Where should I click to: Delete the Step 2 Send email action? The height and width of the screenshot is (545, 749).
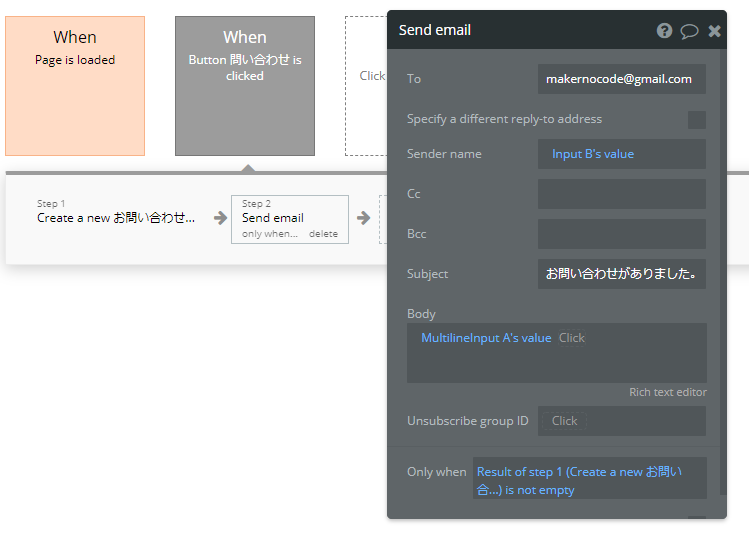pyautogui.click(x=323, y=234)
